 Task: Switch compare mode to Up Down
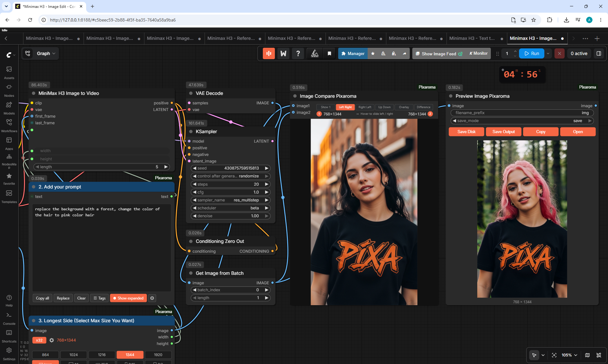[384, 107]
